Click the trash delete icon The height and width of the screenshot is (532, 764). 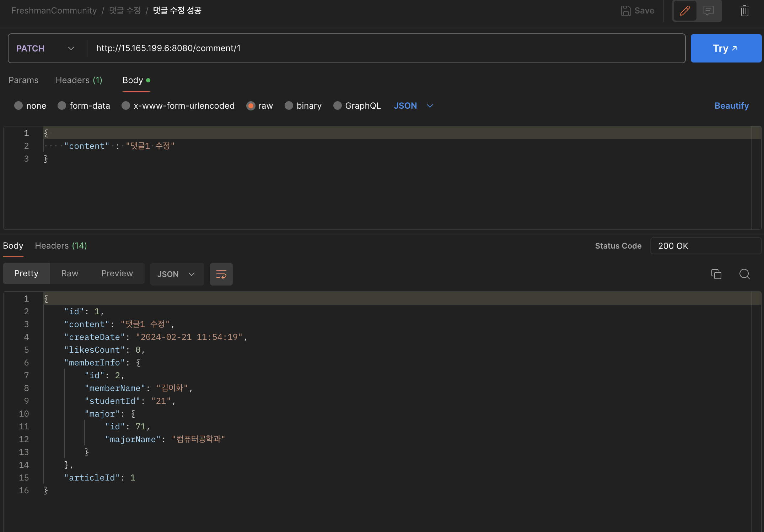[x=744, y=11]
